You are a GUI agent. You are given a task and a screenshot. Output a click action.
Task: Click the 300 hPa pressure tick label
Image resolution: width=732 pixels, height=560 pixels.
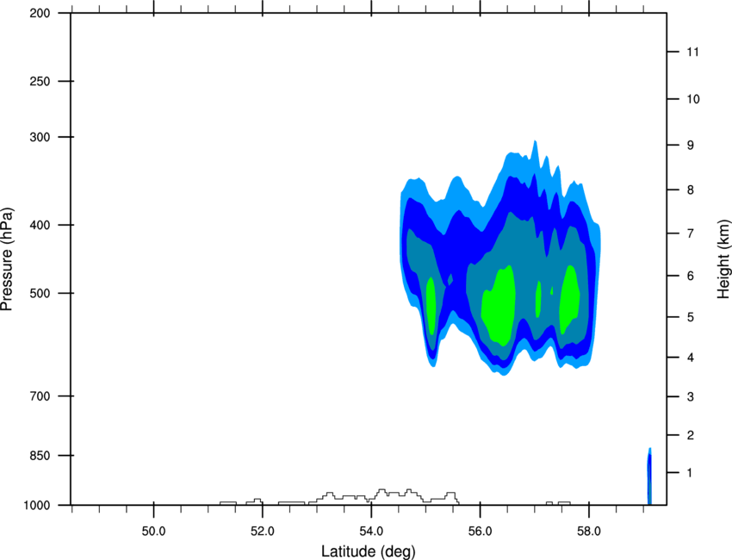pos(40,137)
